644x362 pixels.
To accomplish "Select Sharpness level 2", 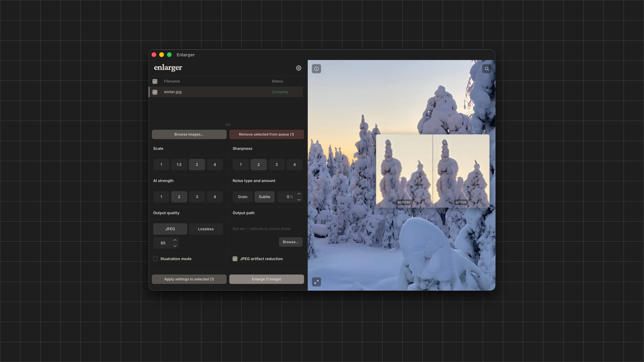I will 258,165.
